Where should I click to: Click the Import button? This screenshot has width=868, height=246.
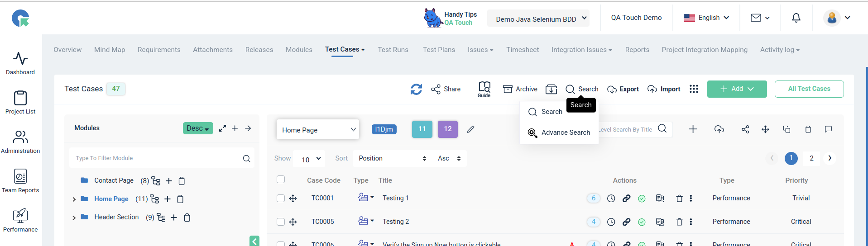tap(664, 89)
